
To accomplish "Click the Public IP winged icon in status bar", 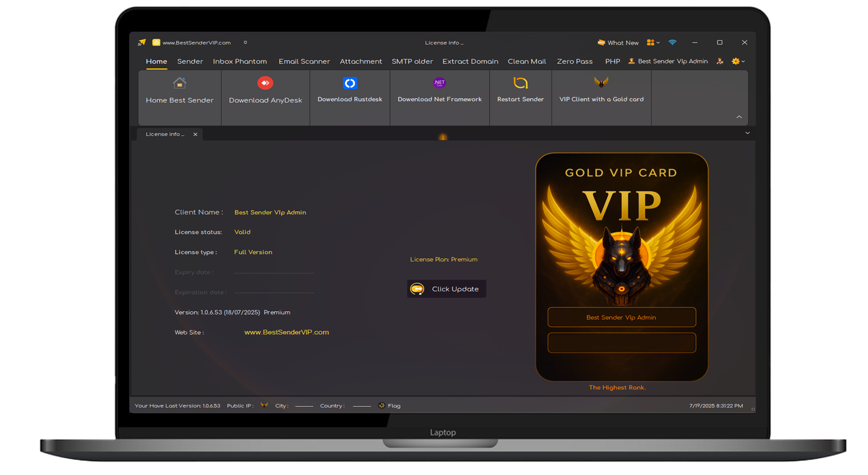I will pos(264,405).
